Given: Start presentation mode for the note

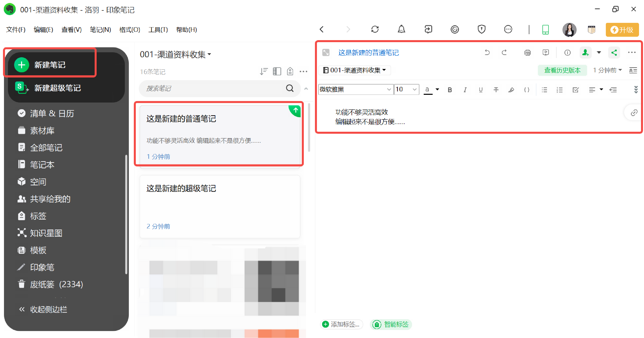Looking at the screenshot, I should pyautogui.click(x=546, y=52).
